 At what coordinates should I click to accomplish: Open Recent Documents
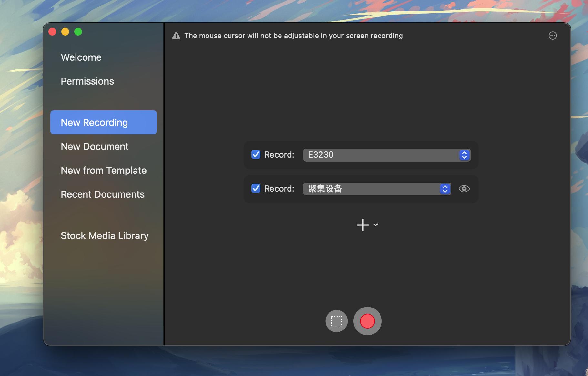102,194
